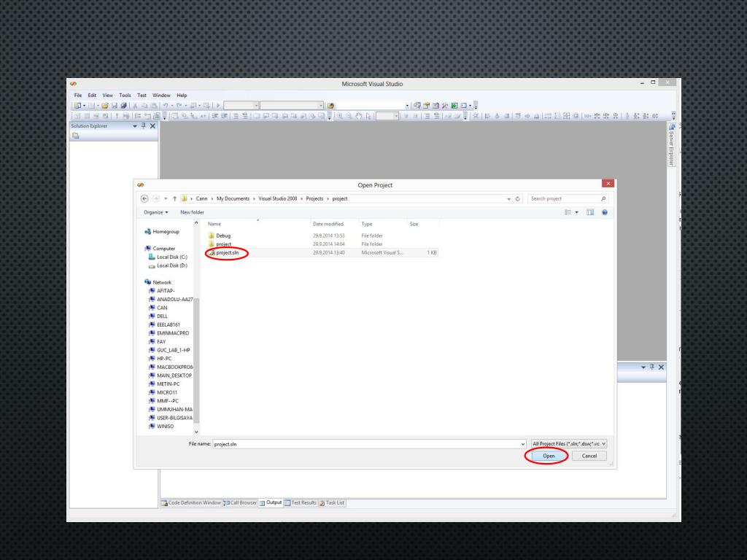Click the Start Page toolbar icon
Viewport: 747px width, 560px height.
(x=454, y=106)
